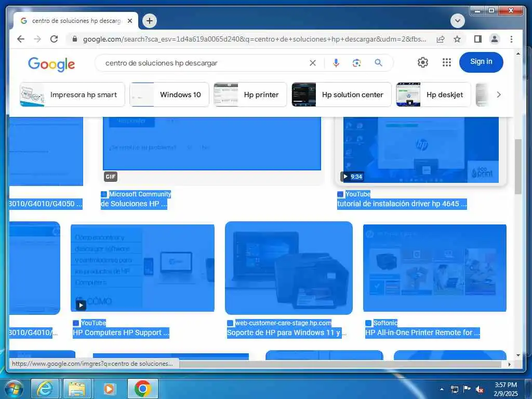
Task: Open Chrome side panel
Action: click(x=478, y=39)
